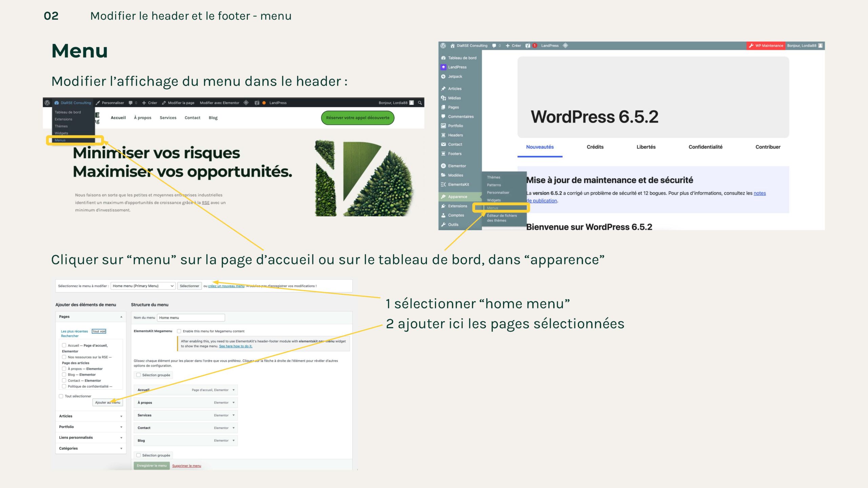The height and width of the screenshot is (488, 868).
Task: Click the Headers icon in the sidebar
Action: pos(443,135)
